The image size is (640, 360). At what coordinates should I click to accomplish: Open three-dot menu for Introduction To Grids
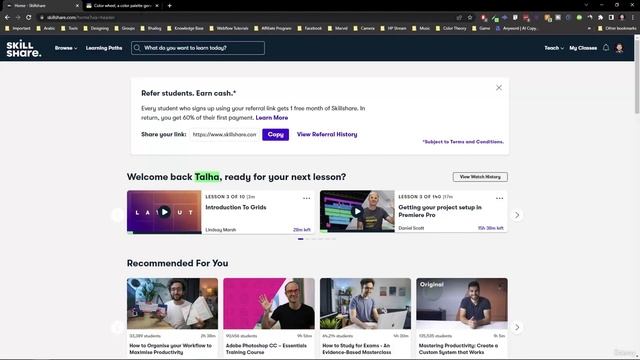(307, 198)
